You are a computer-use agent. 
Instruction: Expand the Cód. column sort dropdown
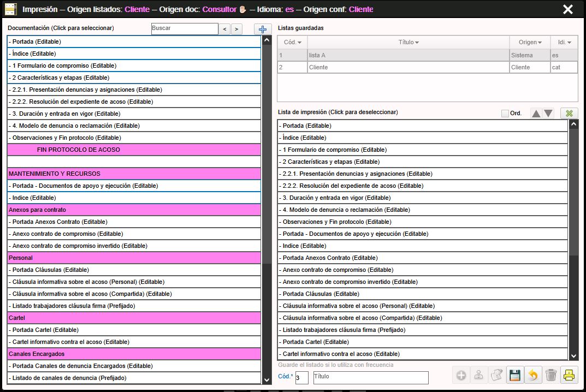point(299,43)
